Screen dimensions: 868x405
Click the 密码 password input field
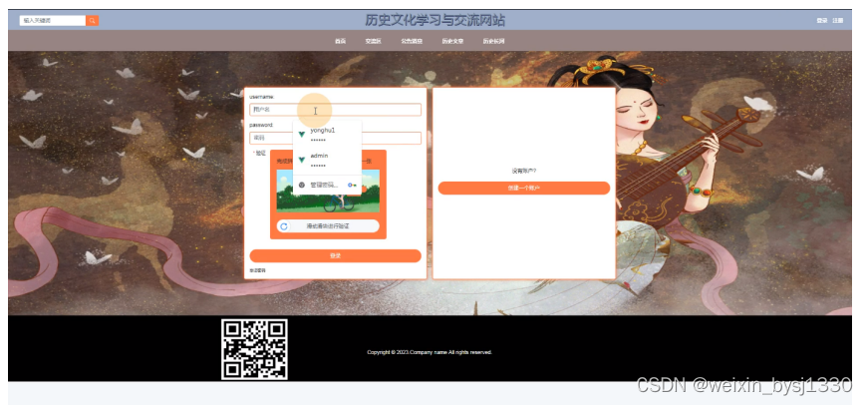tap(335, 138)
